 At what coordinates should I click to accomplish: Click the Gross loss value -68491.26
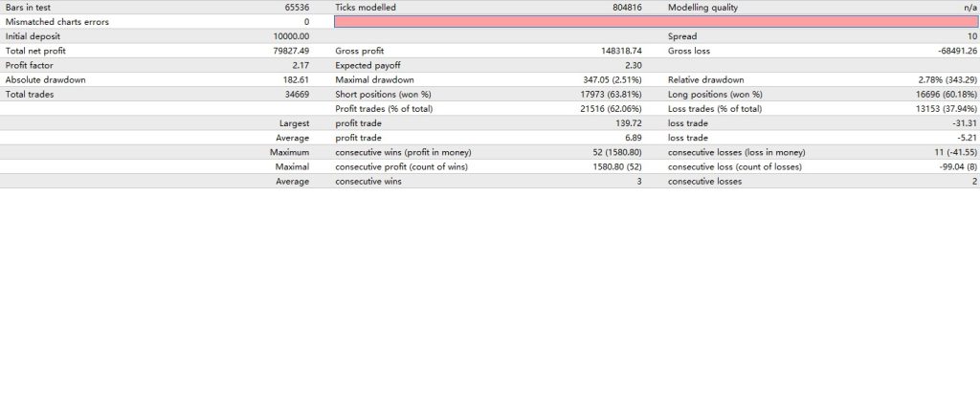click(951, 51)
